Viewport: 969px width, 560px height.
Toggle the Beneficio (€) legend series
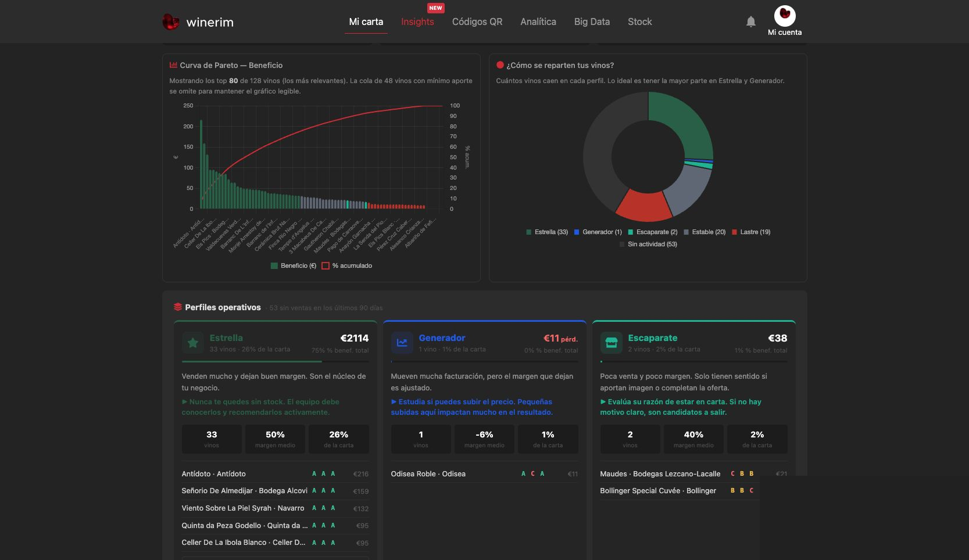(294, 265)
